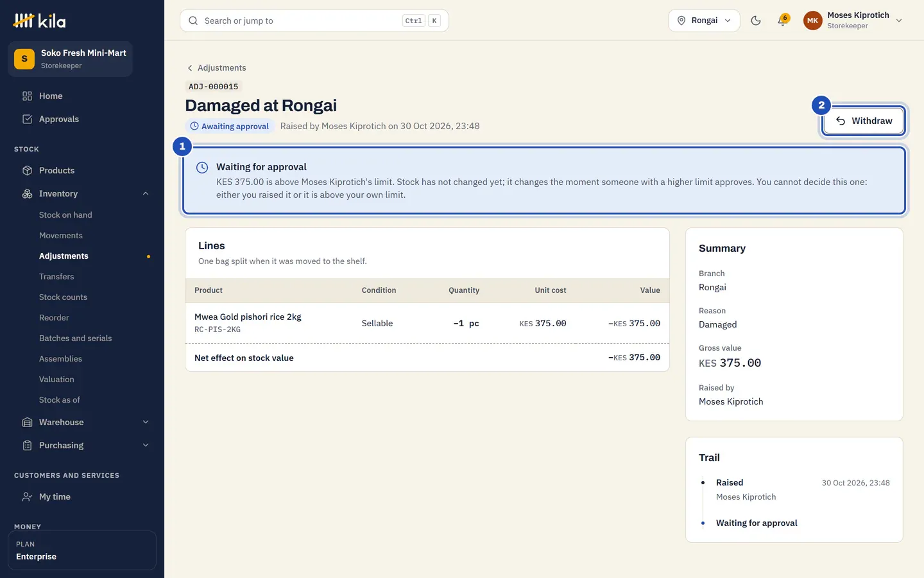Click the Warehouse icon in sidebar
924x578 pixels.
(27, 423)
